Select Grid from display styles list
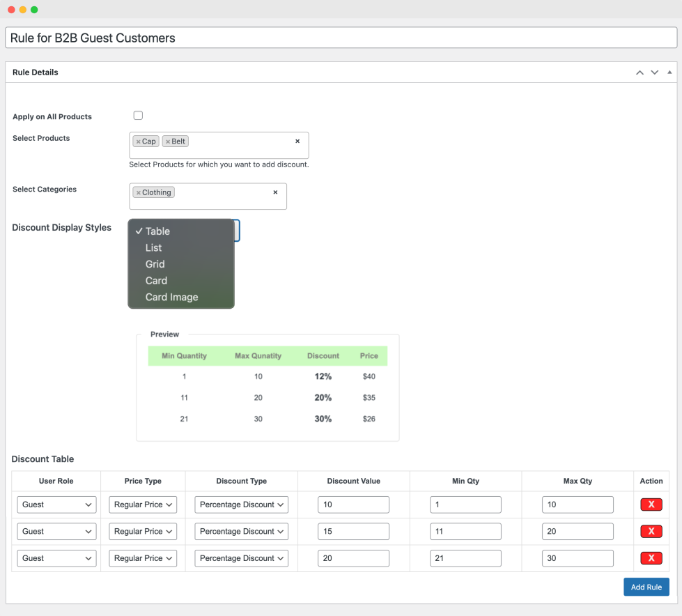This screenshot has height=616, width=682. [155, 265]
